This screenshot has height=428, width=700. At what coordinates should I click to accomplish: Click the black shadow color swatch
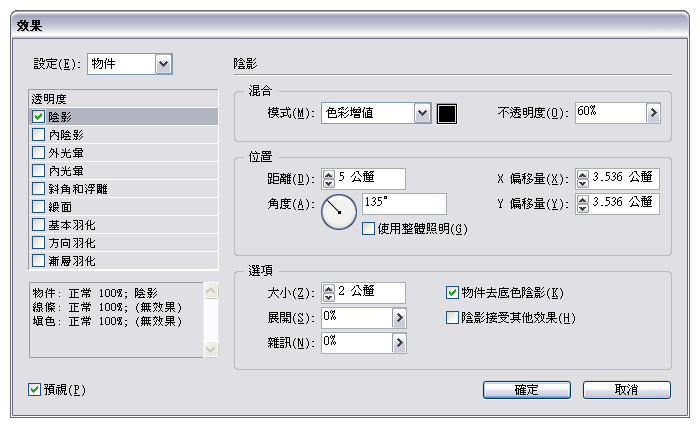(446, 113)
